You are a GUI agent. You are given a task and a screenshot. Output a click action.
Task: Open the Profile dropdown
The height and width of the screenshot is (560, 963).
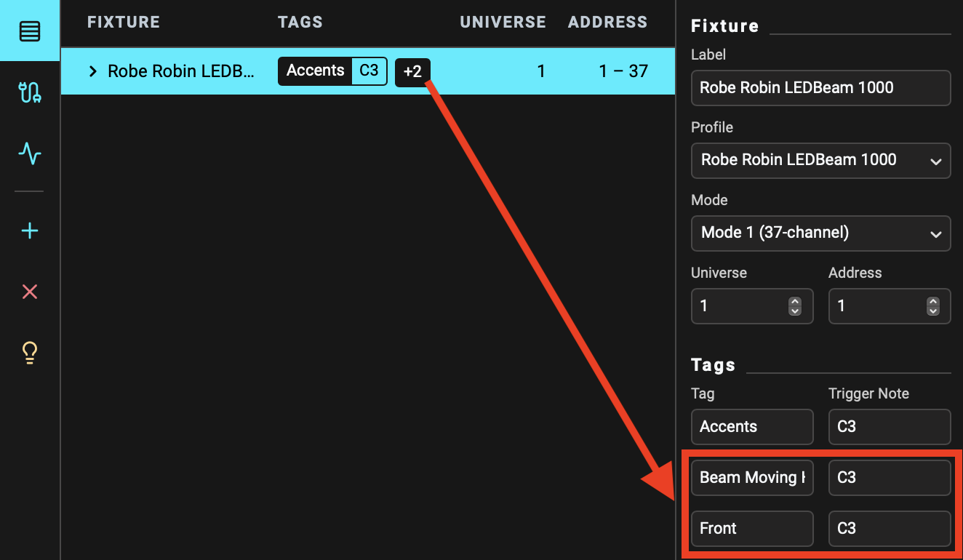[x=820, y=160]
